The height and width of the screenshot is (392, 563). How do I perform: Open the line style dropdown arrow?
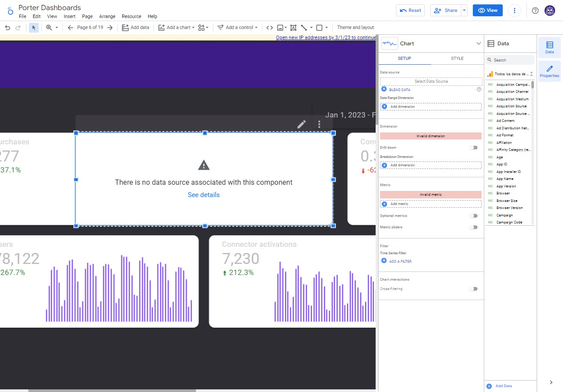[311, 28]
